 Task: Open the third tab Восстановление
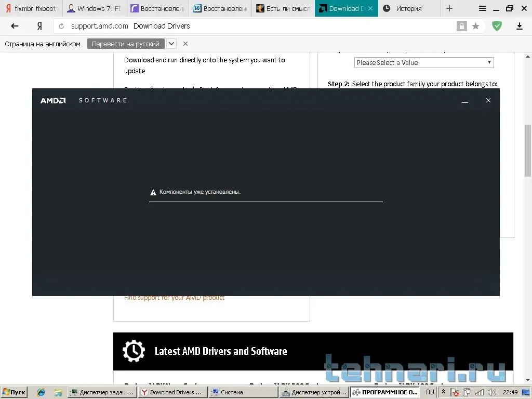click(157, 8)
